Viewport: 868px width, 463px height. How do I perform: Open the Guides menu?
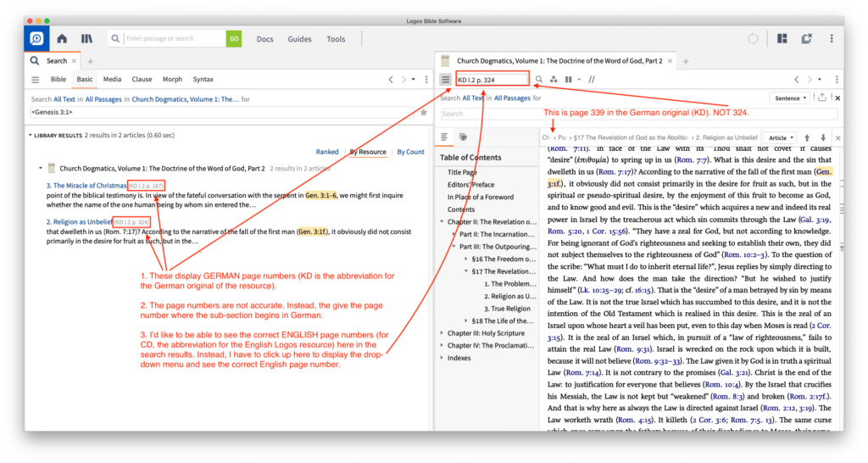pos(299,39)
